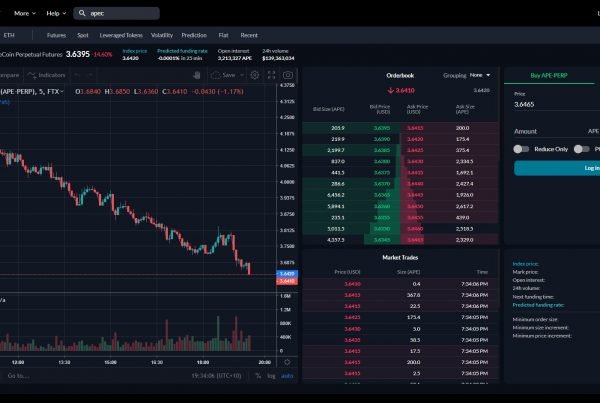Open the More dropdown menu
The image size is (600, 403).
(x=25, y=13)
